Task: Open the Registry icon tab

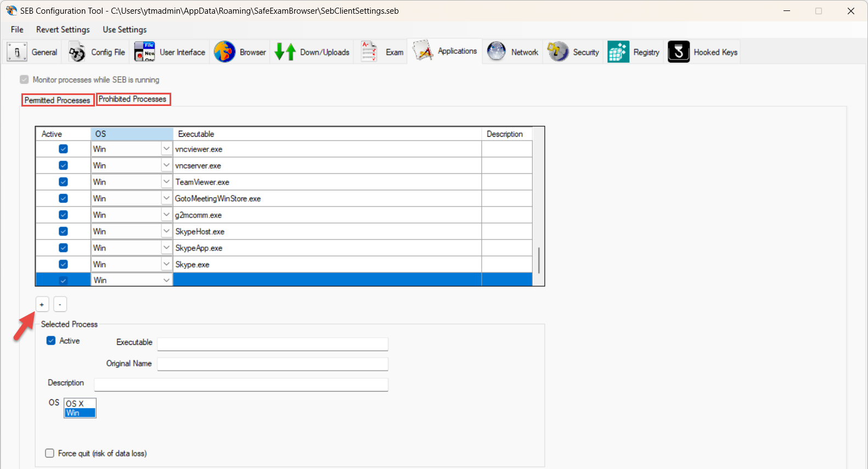Action: coord(618,52)
